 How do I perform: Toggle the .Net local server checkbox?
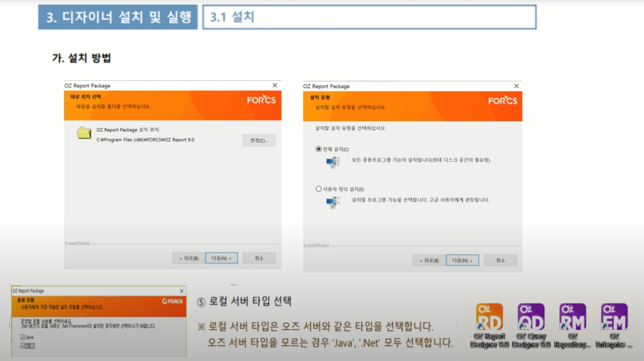[x=23, y=345]
